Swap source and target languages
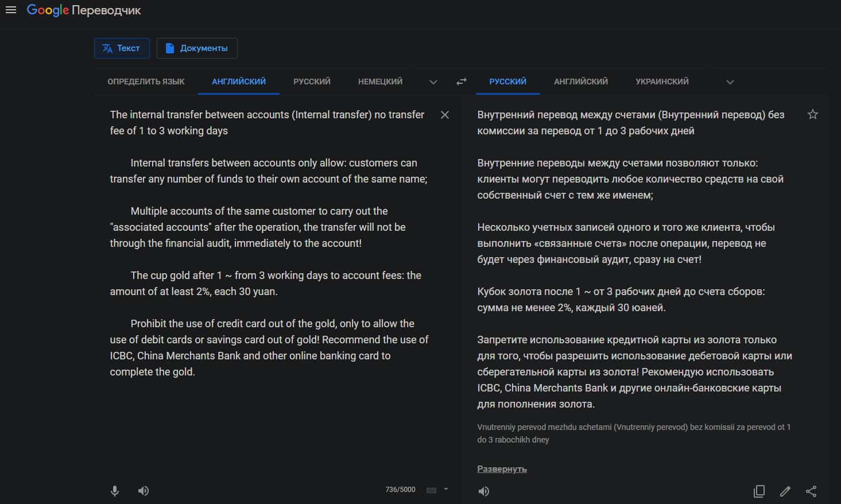Image resolution: width=841 pixels, height=504 pixels. (x=462, y=82)
